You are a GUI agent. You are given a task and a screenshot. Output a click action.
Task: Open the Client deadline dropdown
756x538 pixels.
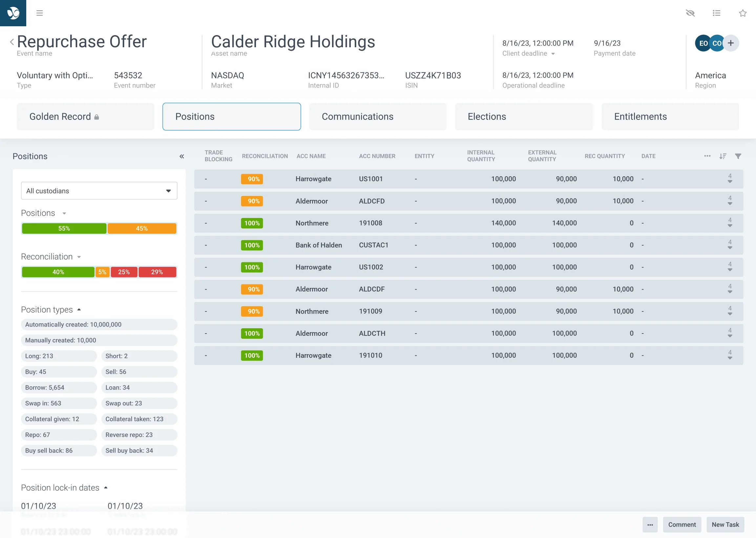click(x=553, y=54)
